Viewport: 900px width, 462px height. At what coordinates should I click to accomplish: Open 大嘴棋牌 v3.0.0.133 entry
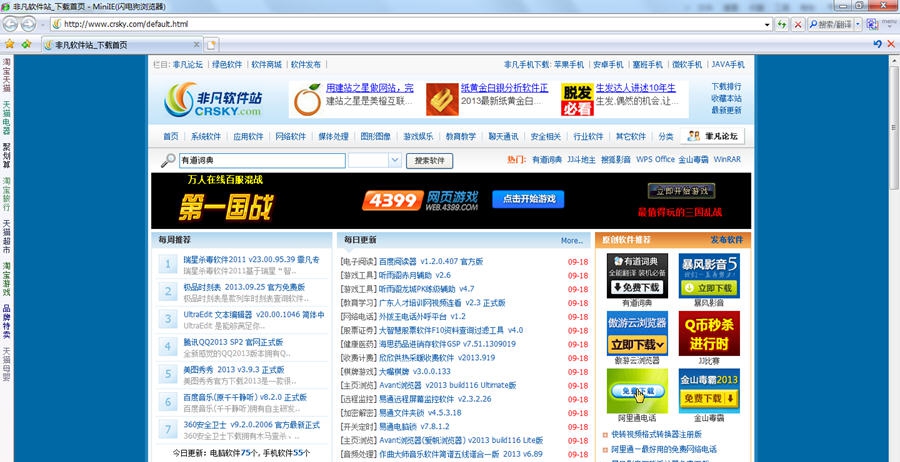click(x=415, y=371)
